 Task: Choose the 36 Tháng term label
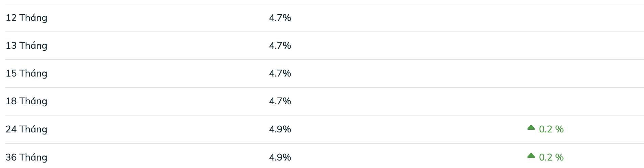26,157
